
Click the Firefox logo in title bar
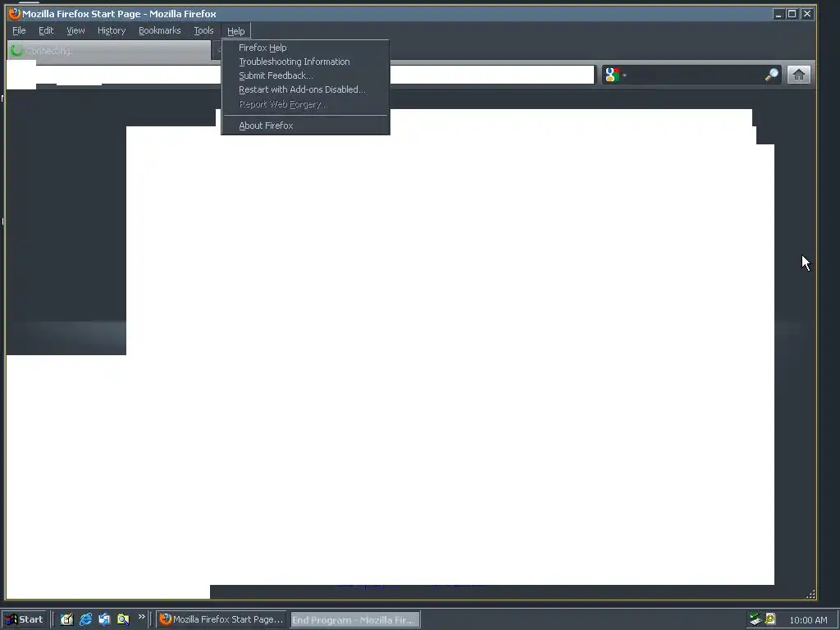[x=15, y=13]
